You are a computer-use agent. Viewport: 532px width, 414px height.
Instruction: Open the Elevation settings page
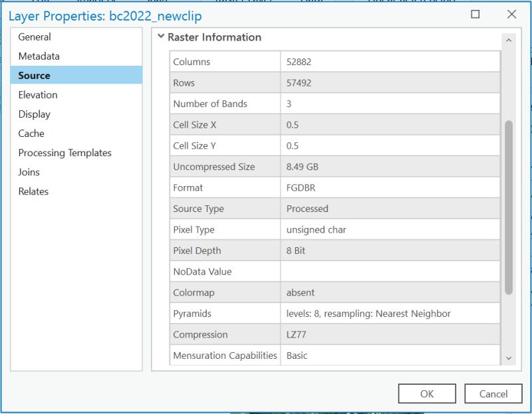(x=39, y=94)
